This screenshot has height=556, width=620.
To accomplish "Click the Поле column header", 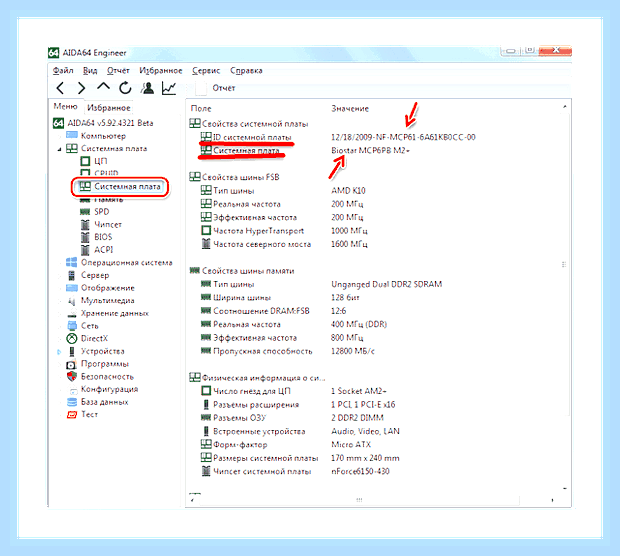I will coord(201,108).
